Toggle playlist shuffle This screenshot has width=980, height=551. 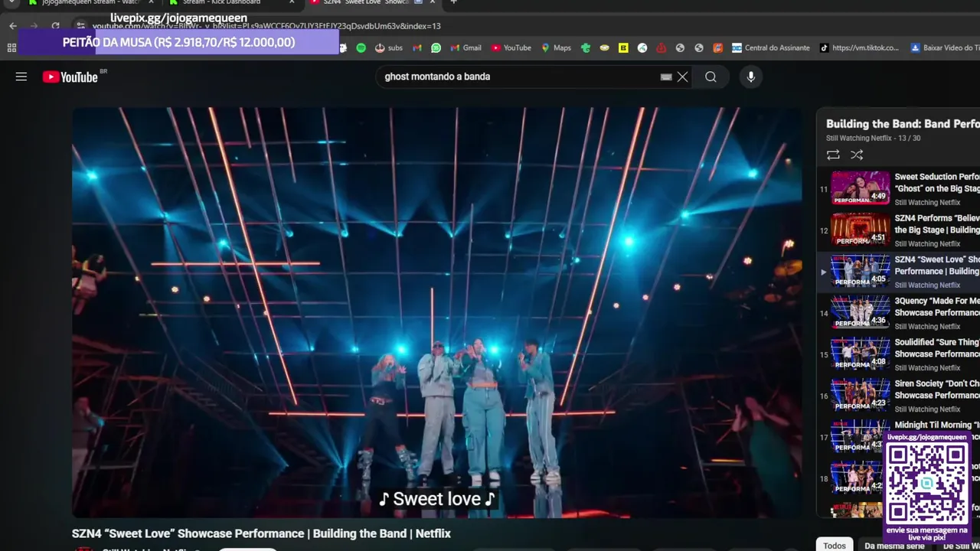point(857,155)
